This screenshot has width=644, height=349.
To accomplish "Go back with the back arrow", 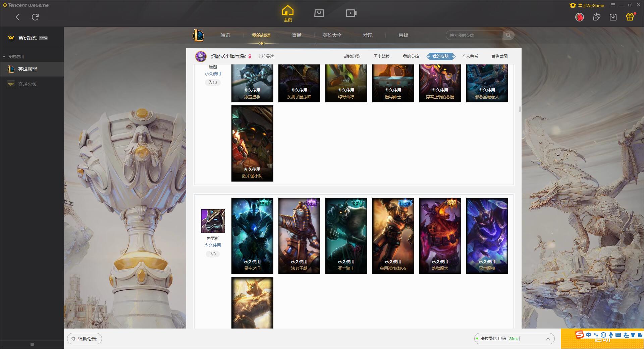I will click(18, 17).
